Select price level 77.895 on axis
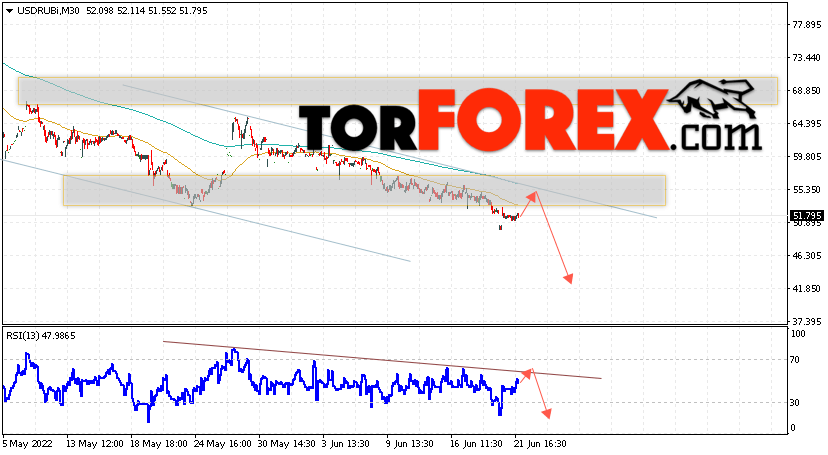This screenshot has width=828, height=455. 806,25
